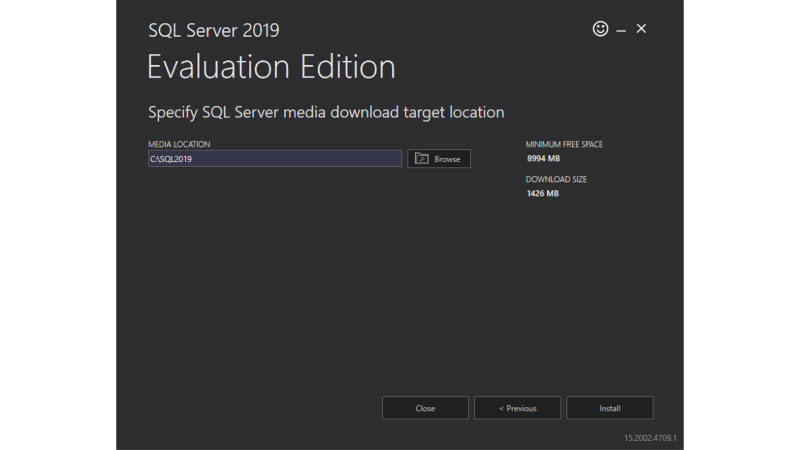Click the smiley feedback icon

(x=600, y=29)
